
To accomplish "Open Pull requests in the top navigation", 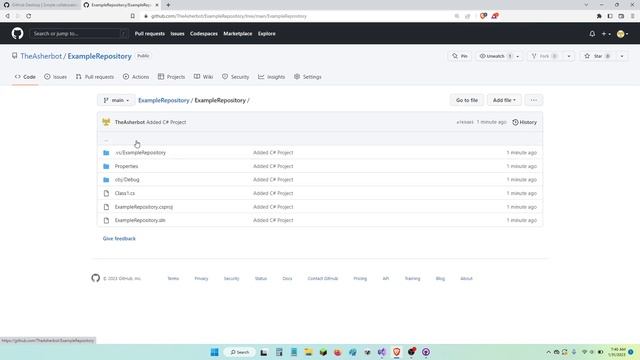I will pyautogui.click(x=150, y=33).
